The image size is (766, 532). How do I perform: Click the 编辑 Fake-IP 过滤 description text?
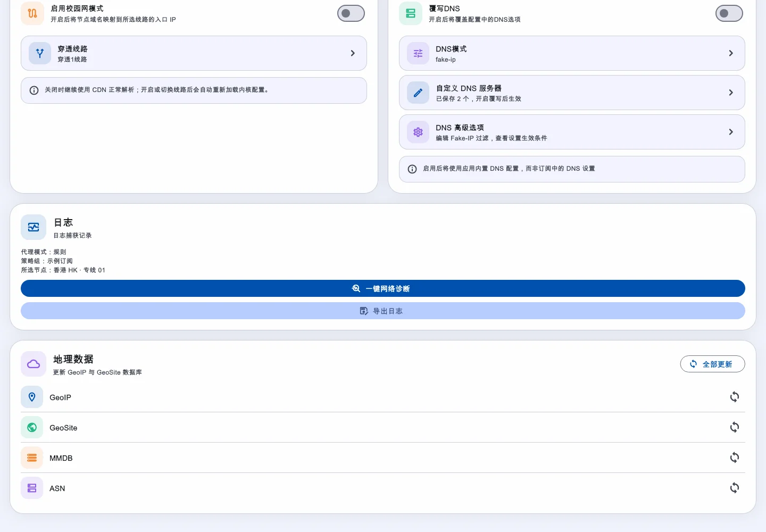[x=492, y=138]
